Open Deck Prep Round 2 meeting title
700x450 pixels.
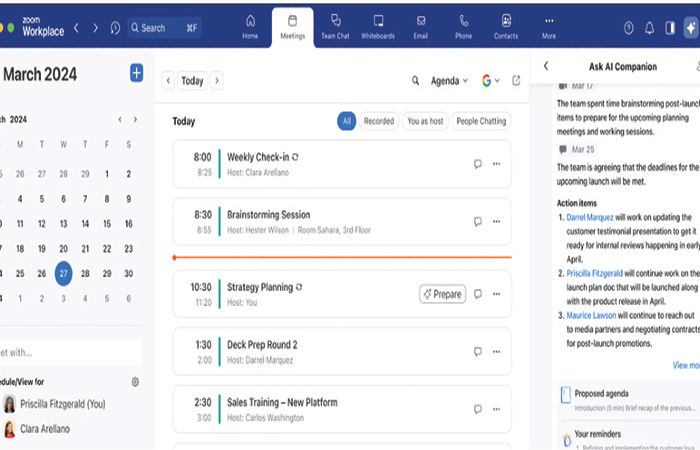262,345
